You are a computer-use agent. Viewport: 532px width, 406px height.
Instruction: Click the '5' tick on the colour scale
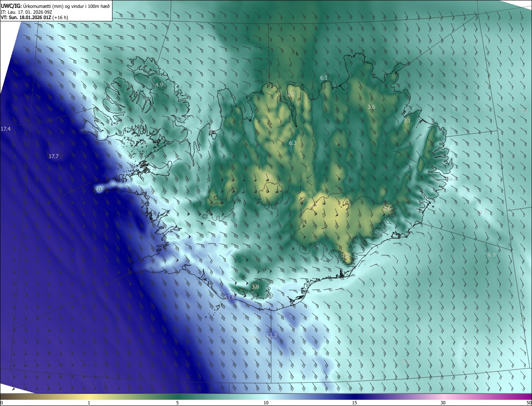(x=177, y=403)
